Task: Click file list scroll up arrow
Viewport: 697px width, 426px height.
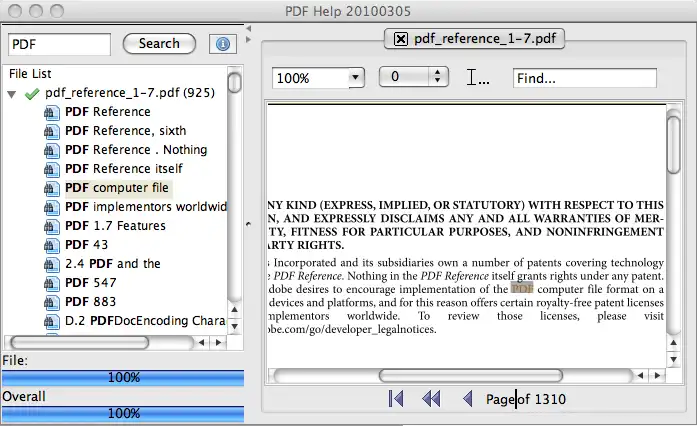Action: tap(235, 309)
